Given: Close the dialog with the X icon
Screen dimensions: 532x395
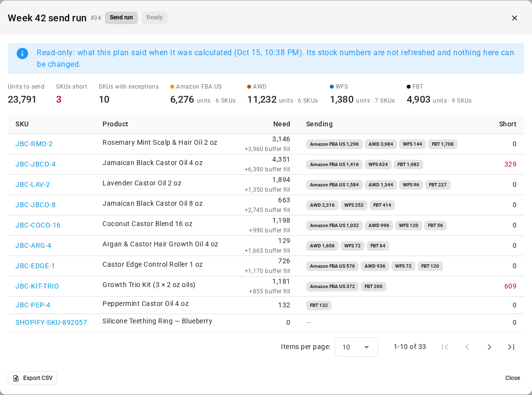Looking at the screenshot, I should click(x=515, y=18).
